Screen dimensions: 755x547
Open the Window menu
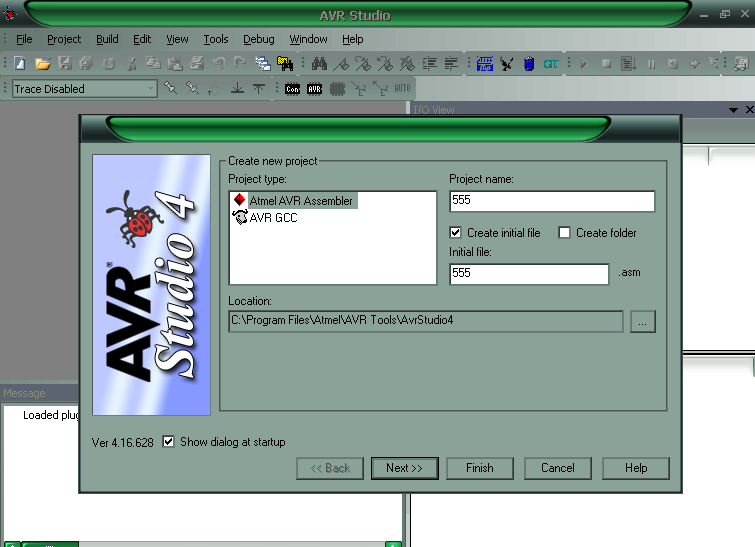[x=308, y=39]
